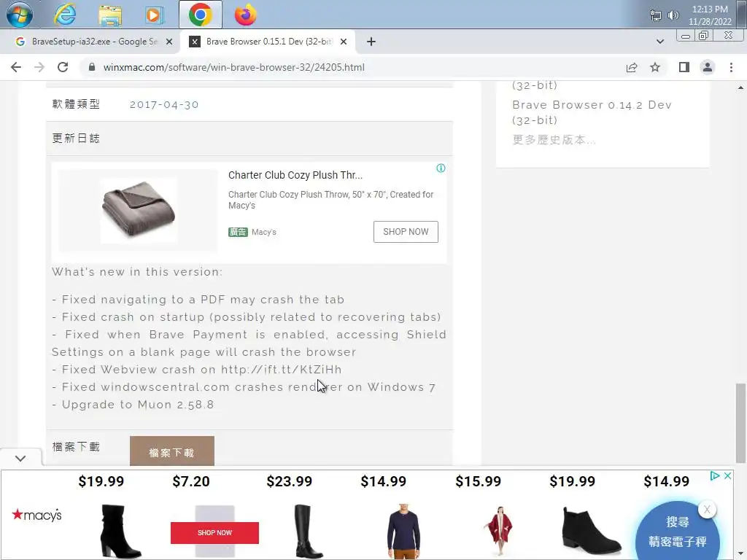Go forward with the forward arrow

[x=39, y=67]
